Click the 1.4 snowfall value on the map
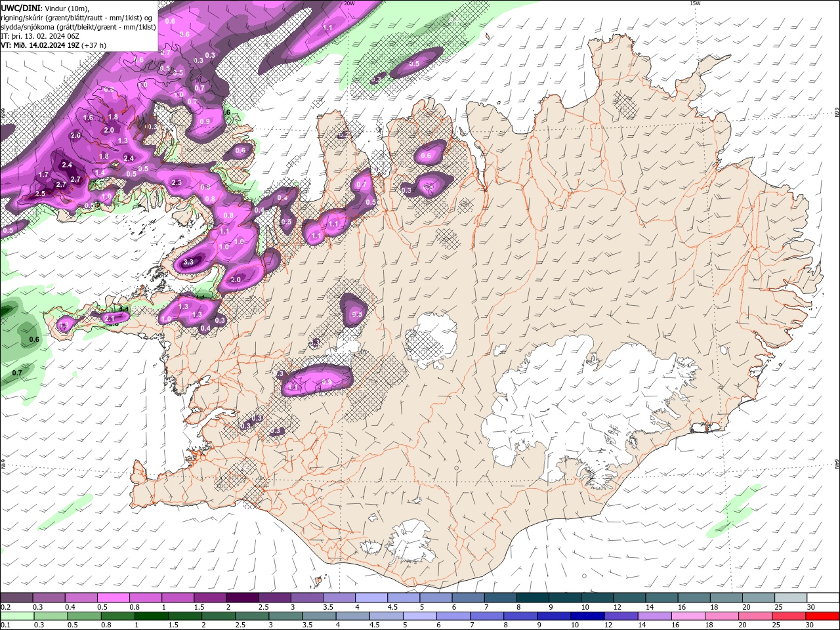840x630 pixels. point(100,173)
